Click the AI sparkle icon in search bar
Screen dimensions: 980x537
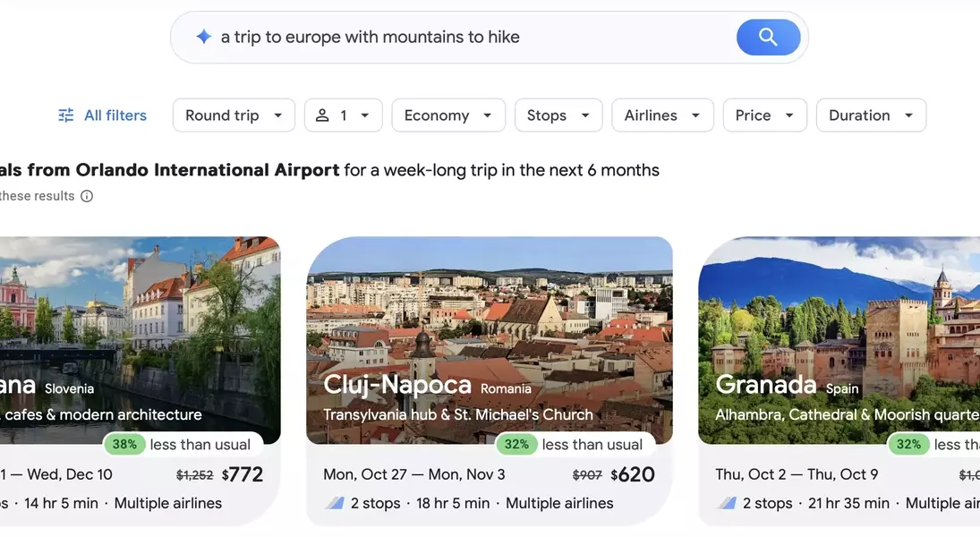(204, 37)
